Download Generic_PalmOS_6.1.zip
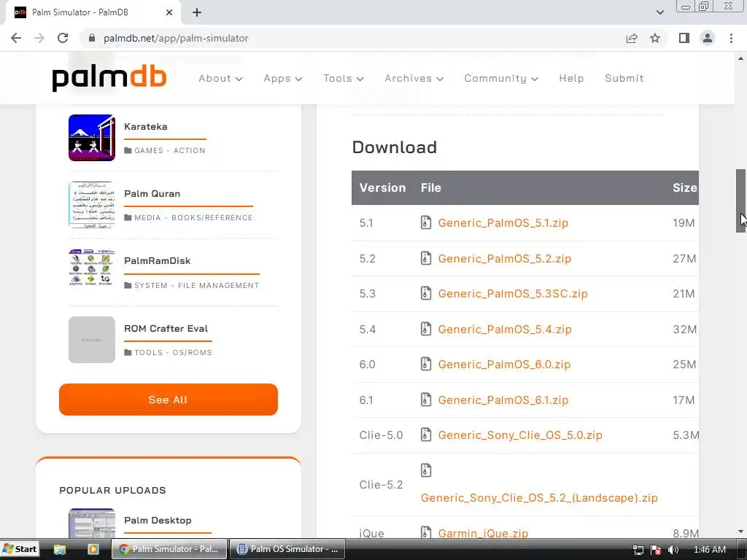Screen dimensions: 747x560 [503, 400]
